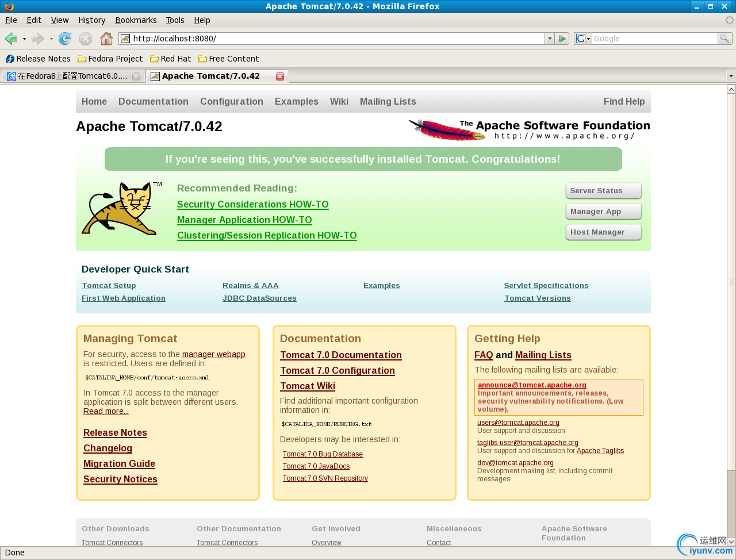The image size is (736, 560).
Task: Click the Apache Software Foundation feather logo
Action: (529, 129)
